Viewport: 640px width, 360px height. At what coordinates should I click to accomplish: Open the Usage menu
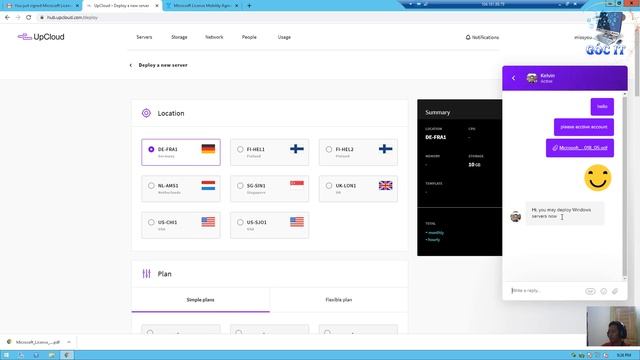coord(284,37)
